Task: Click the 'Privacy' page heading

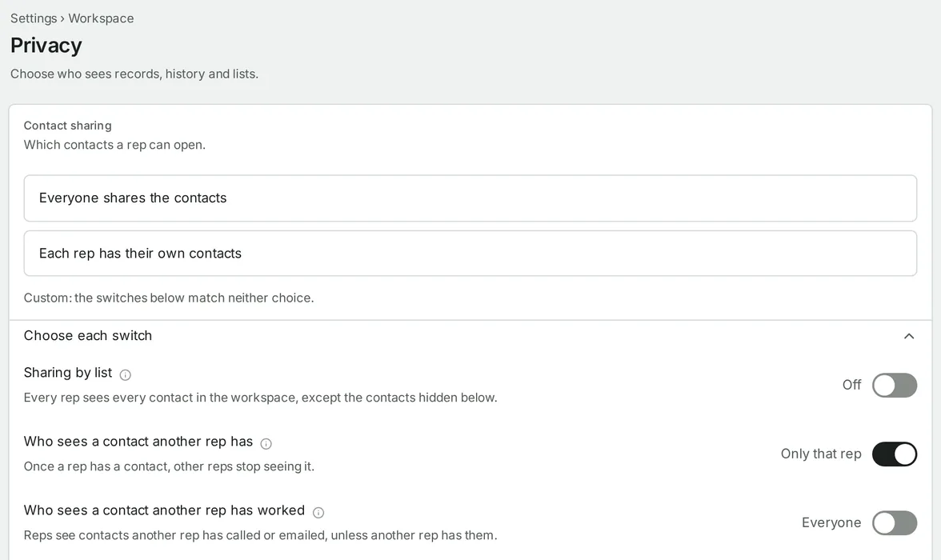Action: coord(46,46)
